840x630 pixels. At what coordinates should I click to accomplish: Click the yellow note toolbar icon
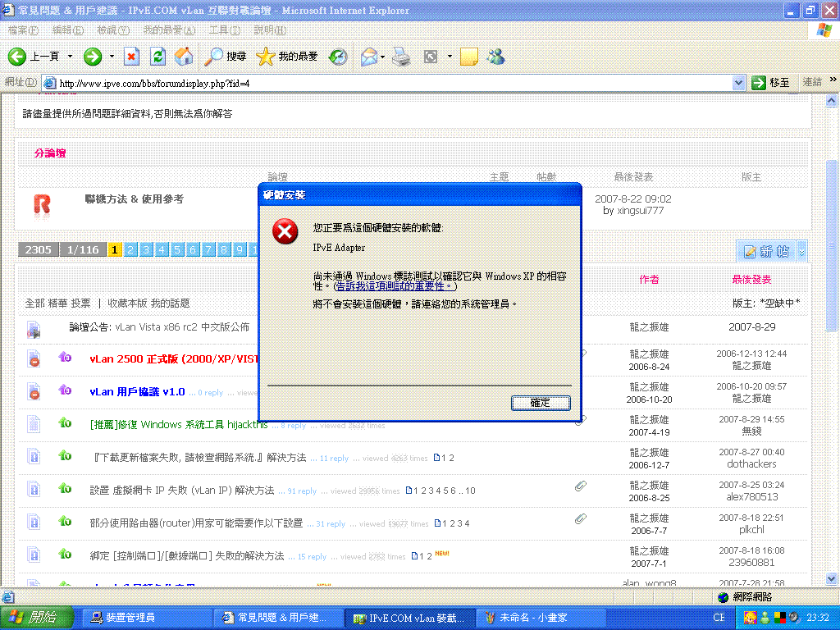(x=468, y=57)
